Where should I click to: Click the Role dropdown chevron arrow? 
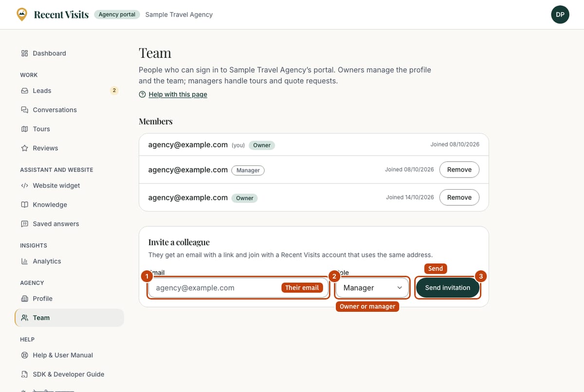[400, 288]
